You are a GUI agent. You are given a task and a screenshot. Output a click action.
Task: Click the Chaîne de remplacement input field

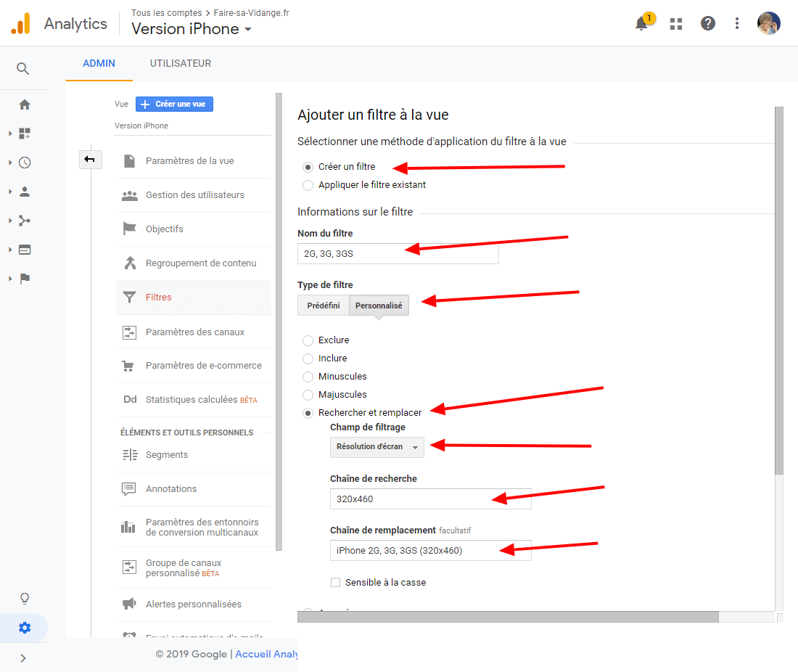coord(430,550)
